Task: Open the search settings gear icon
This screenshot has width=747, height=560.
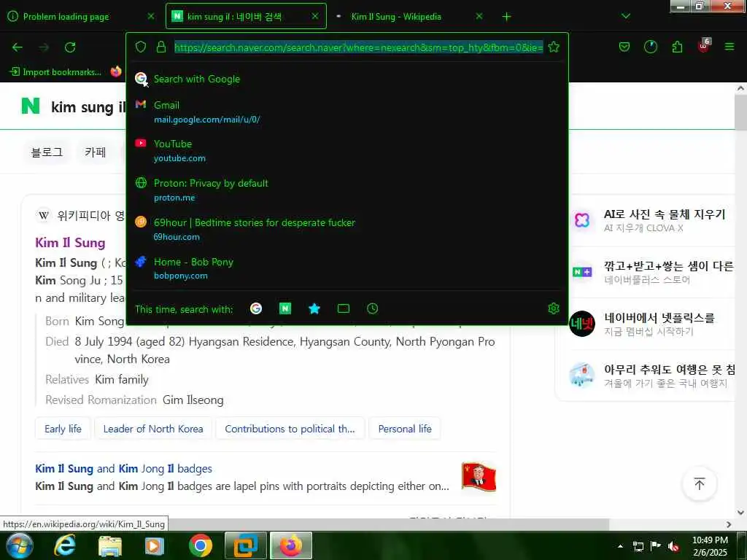Action: point(553,308)
